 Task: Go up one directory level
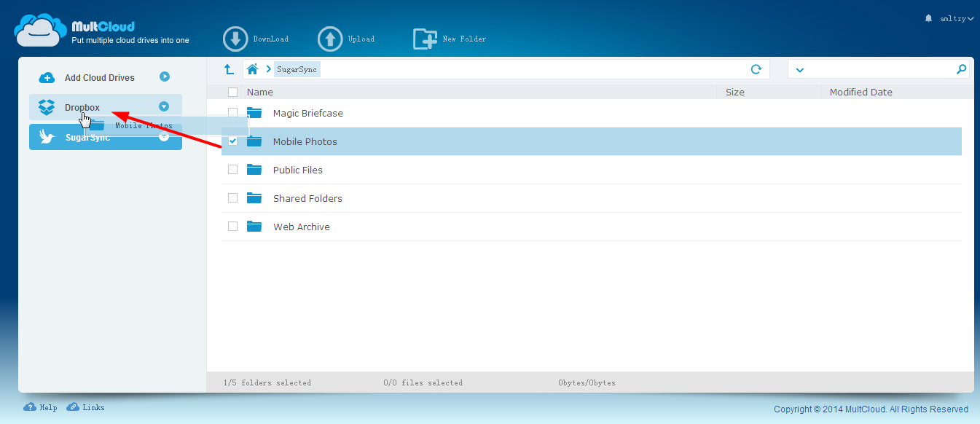229,69
